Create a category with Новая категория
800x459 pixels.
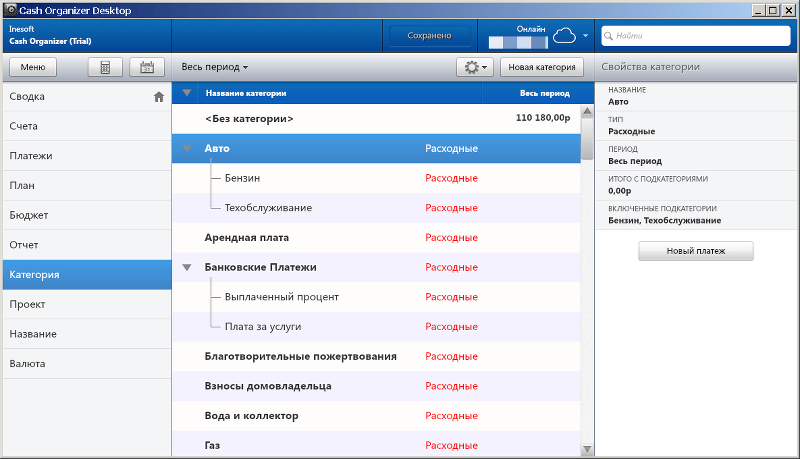tap(542, 67)
